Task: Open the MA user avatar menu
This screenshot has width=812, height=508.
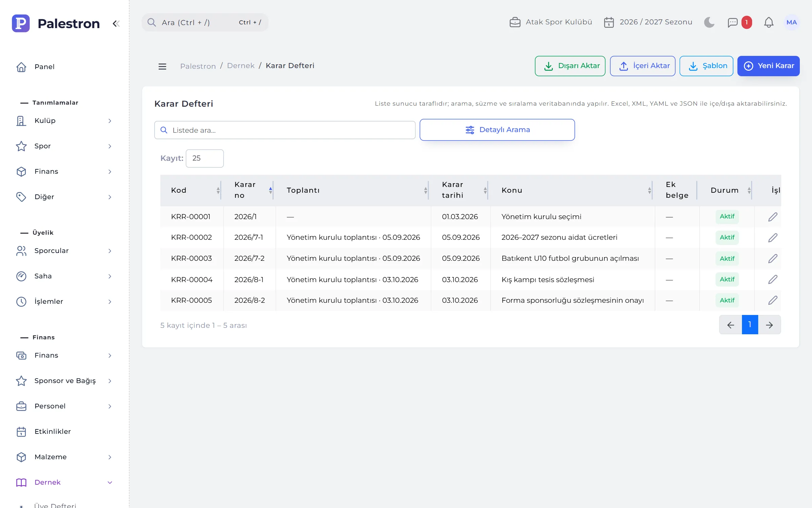Action: coord(791,22)
